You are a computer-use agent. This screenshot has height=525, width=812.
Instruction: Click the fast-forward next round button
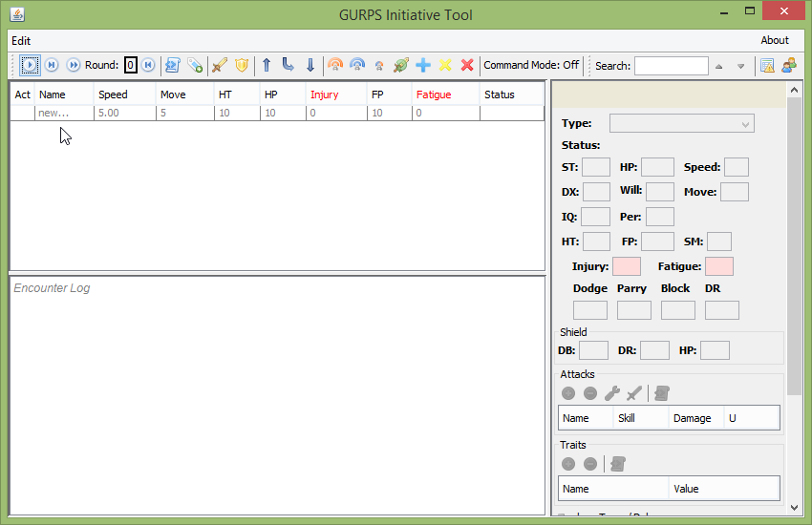pos(74,65)
